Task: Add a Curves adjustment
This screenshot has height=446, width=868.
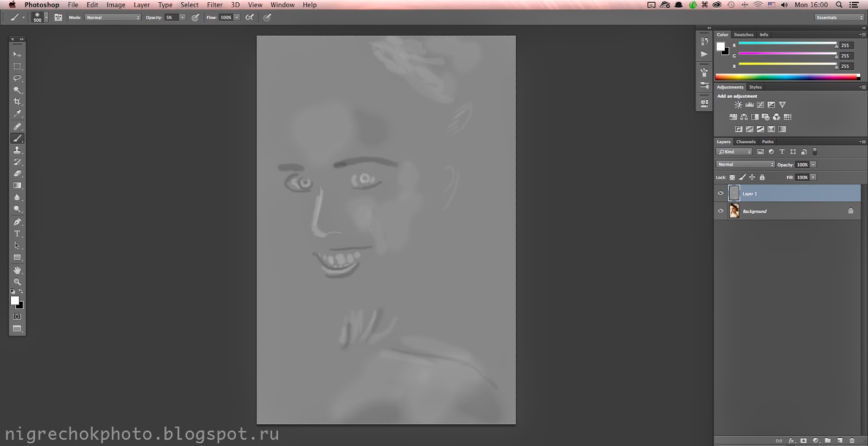Action: click(760, 105)
